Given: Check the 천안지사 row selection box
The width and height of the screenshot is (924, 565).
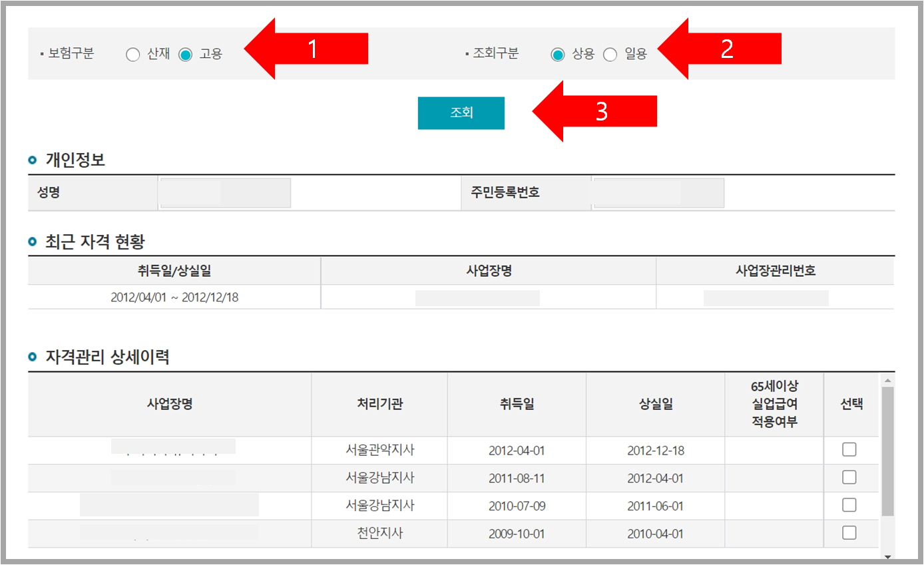Looking at the screenshot, I should click(x=849, y=533).
